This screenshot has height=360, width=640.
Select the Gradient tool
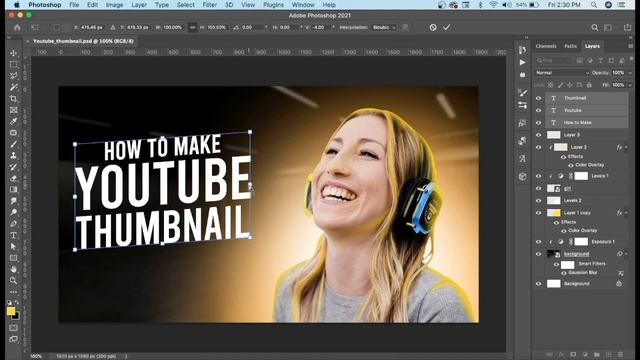[x=13, y=189]
